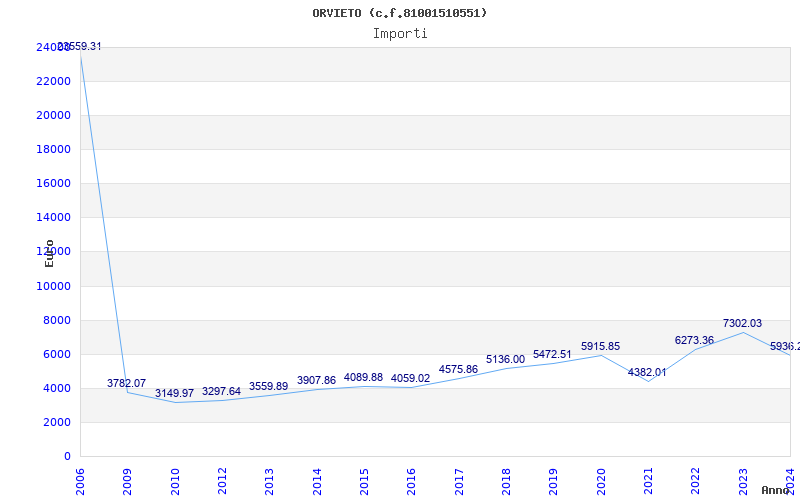Click the 2018 year label
The height and width of the screenshot is (500, 800).
point(506,482)
